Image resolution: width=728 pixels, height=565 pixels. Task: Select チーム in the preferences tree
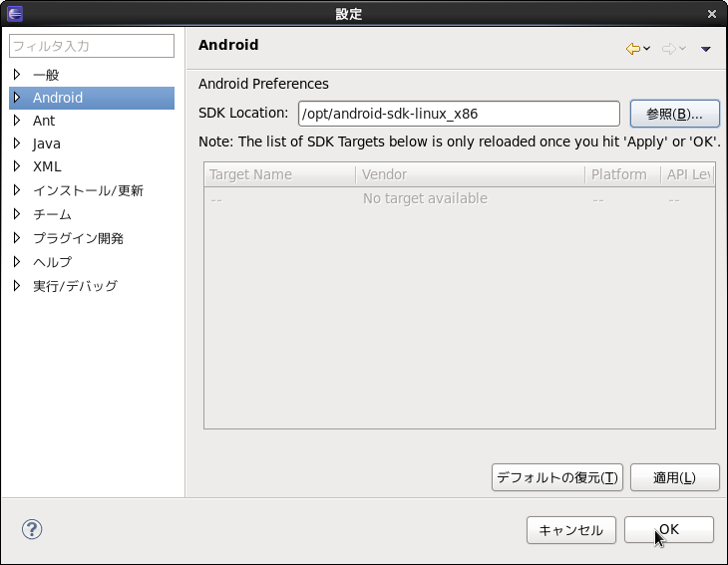[x=52, y=214]
